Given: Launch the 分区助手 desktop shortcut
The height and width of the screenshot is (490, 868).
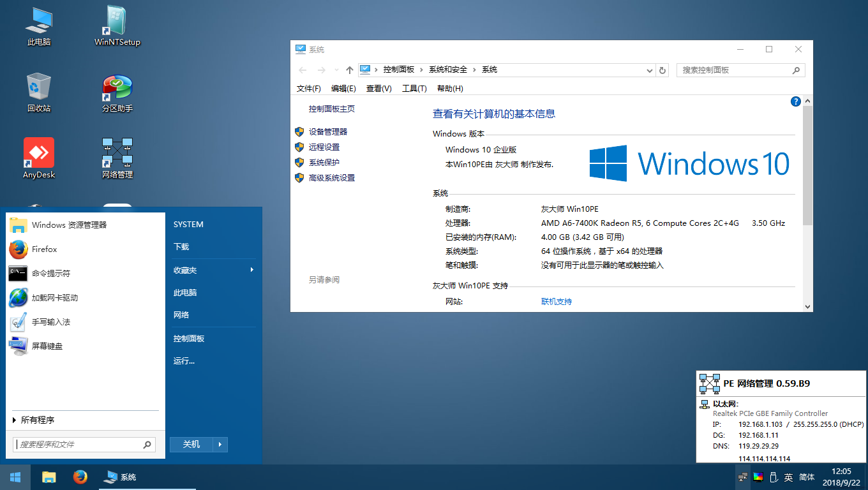Looking at the screenshot, I should (117, 93).
